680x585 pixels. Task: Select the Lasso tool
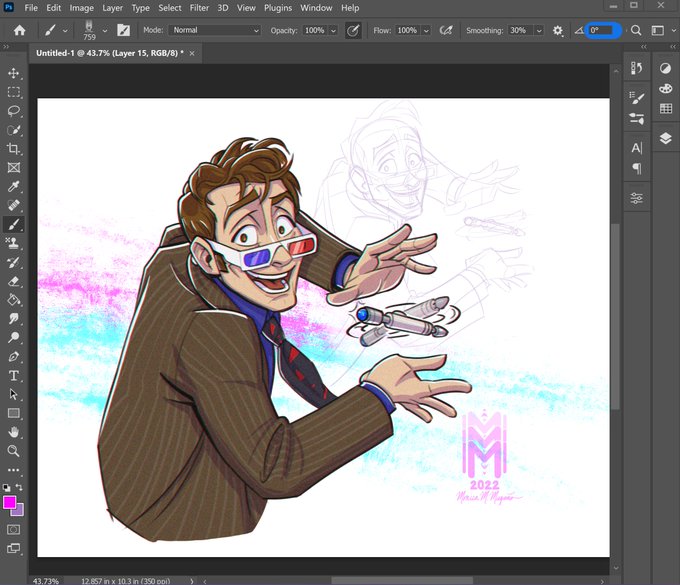[13, 111]
